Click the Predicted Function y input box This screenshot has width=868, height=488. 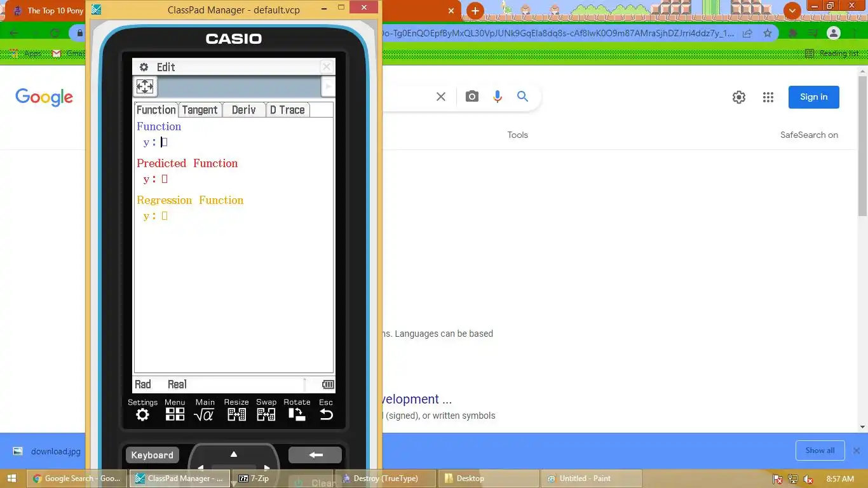coord(165,179)
